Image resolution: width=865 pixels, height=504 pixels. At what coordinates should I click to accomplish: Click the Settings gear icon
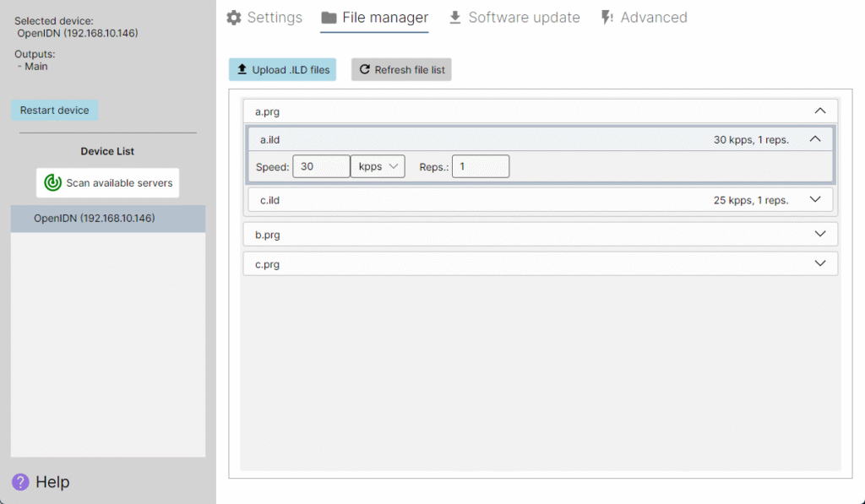pos(233,17)
